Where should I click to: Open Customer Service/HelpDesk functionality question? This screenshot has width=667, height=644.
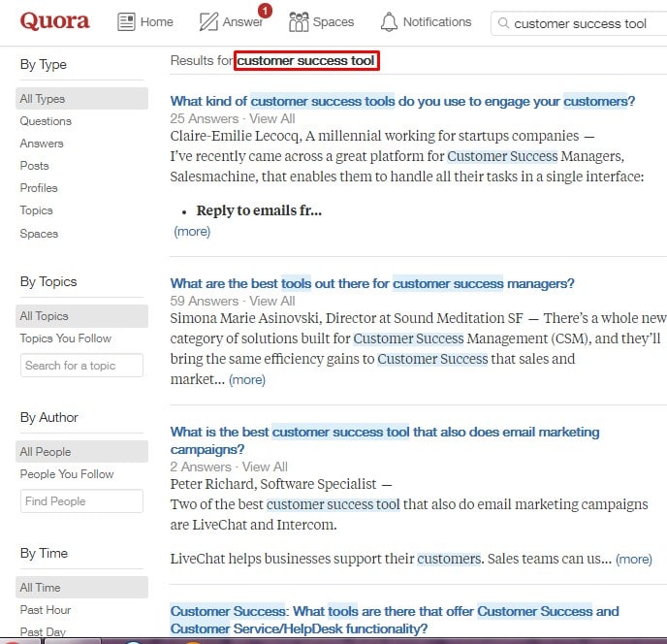pyautogui.click(x=395, y=620)
